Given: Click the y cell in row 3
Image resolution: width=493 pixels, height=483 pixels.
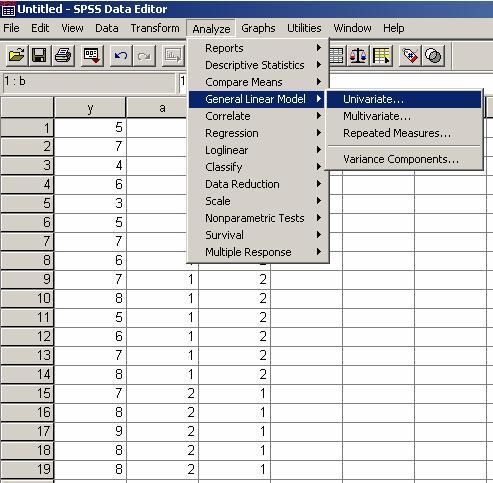Looking at the screenshot, I should click(90, 166).
